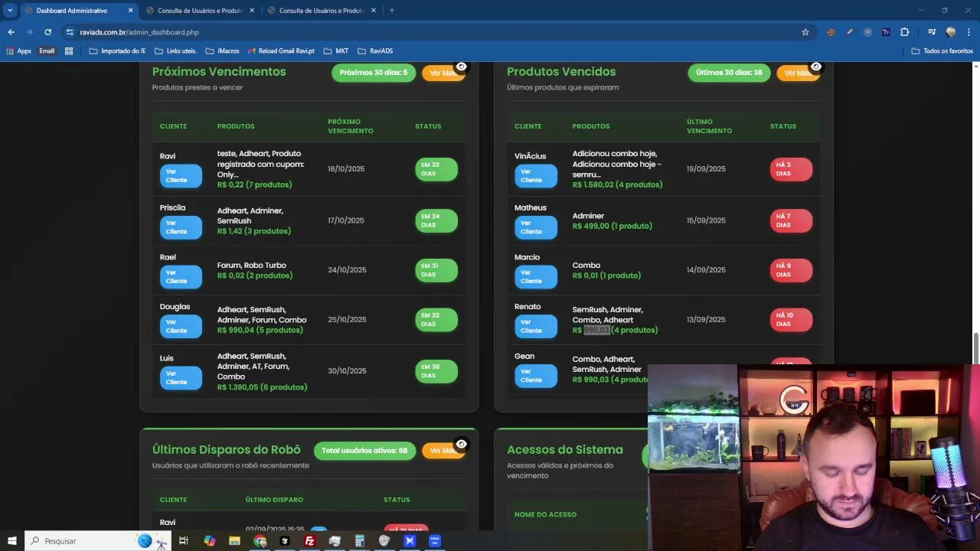Click Ver Mais in Produtos Vencidos

tap(798, 73)
